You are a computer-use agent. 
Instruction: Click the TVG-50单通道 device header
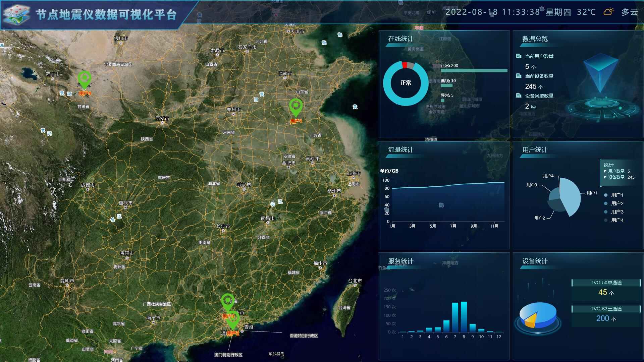click(x=606, y=283)
